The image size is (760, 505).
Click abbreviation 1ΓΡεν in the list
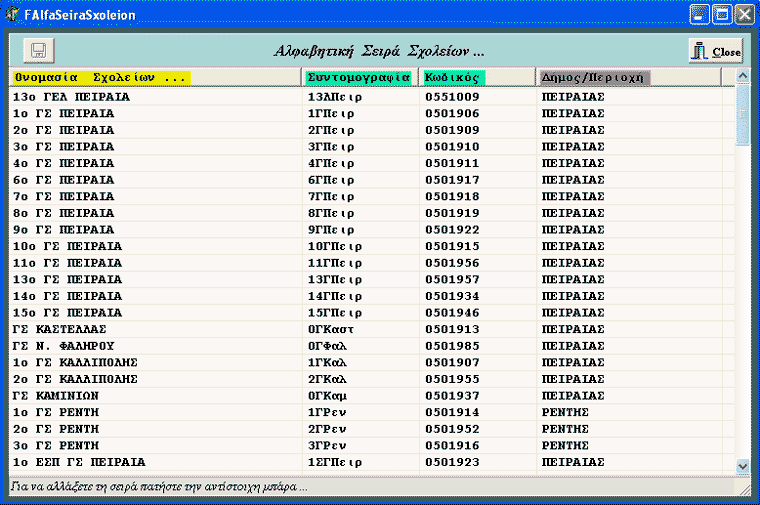327,412
